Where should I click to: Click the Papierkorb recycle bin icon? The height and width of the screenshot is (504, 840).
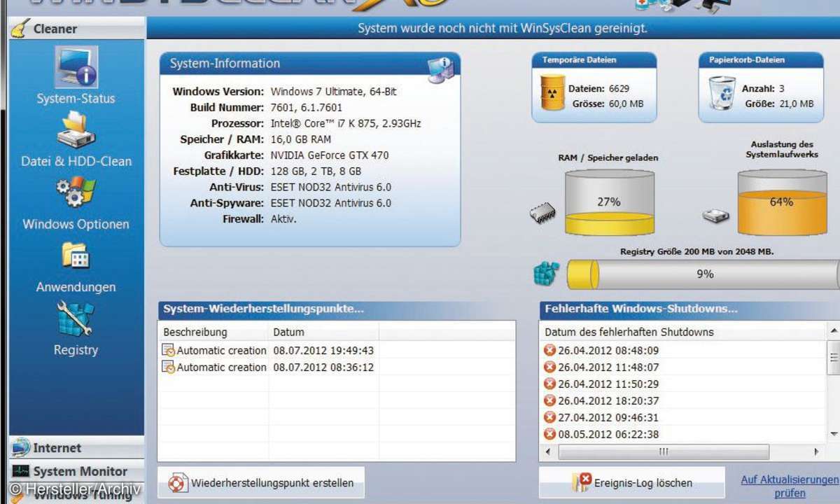[721, 93]
